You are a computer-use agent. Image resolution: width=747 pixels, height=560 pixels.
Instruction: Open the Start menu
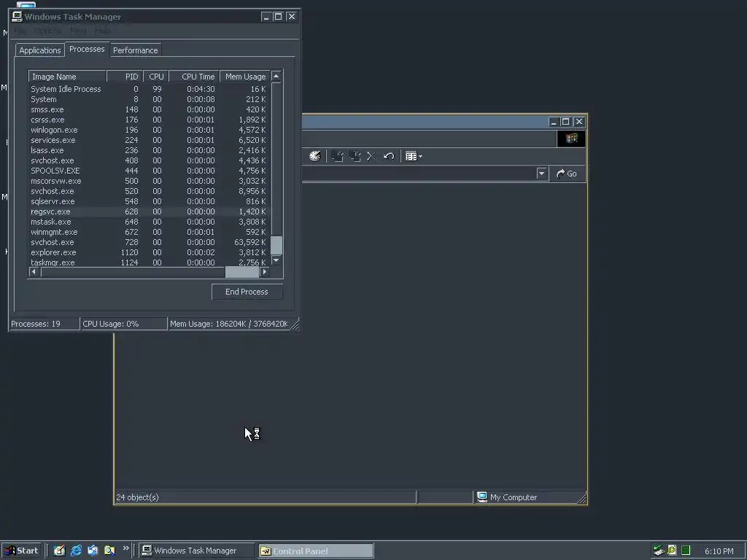[x=22, y=551]
